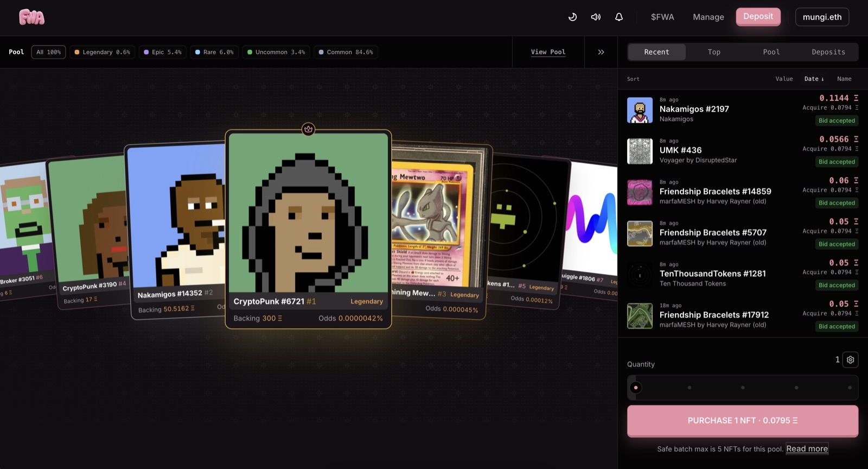This screenshot has width=868, height=469.
Task: Click TenThousandTokens #1281 thumbnail image
Action: [640, 275]
